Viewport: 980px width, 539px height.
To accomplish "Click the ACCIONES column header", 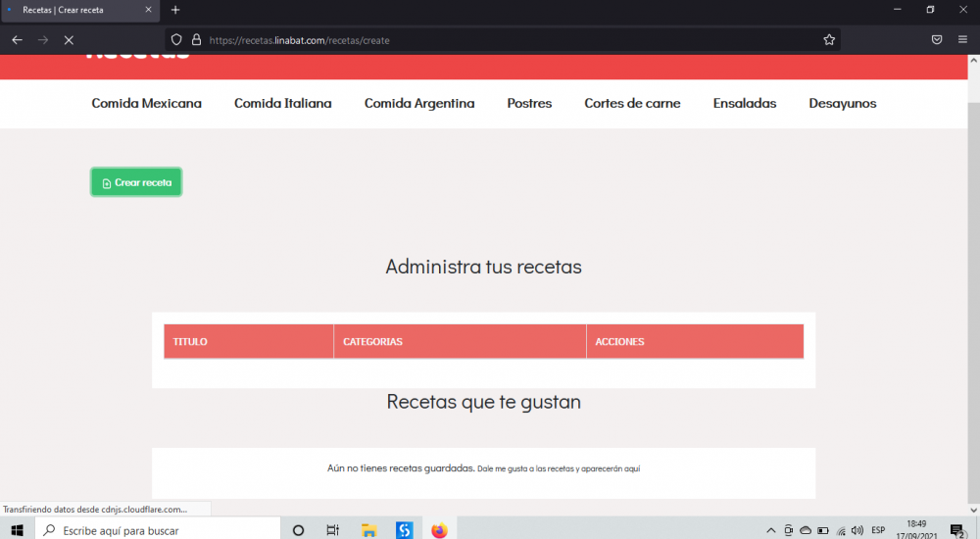I will 695,341.
